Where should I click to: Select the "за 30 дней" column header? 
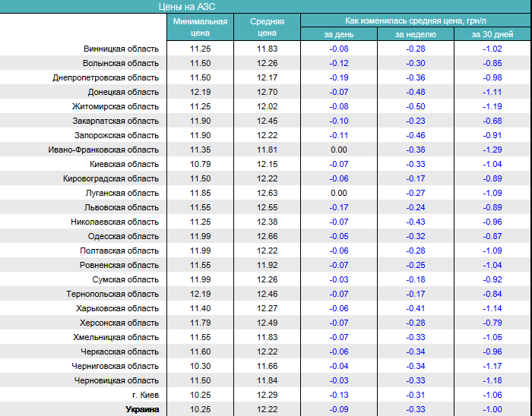492,34
